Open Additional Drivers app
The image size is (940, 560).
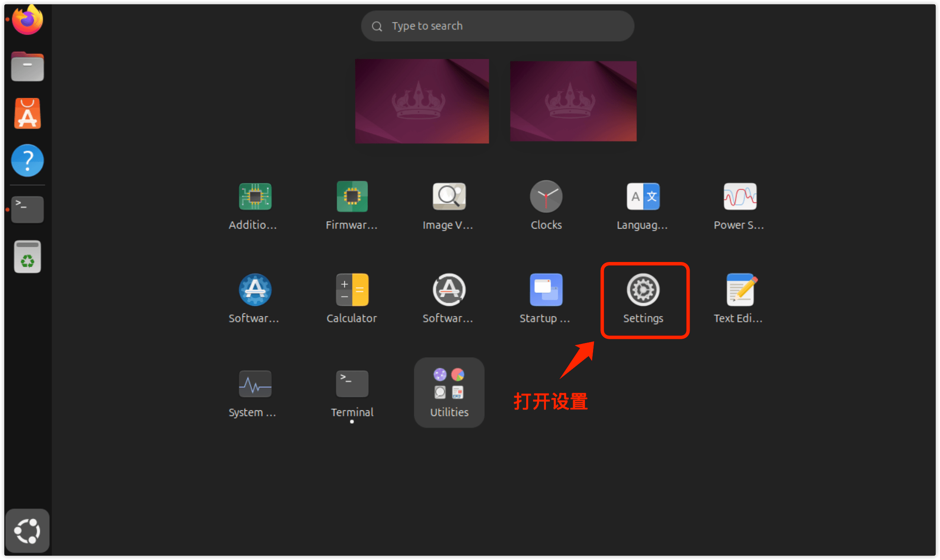point(255,197)
